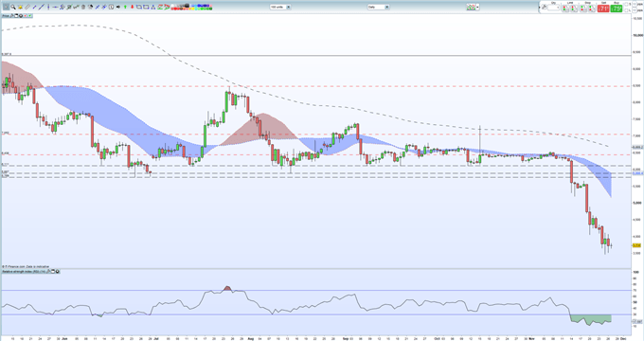
Task: Click the first Stop order icon
Action: pos(583,9)
